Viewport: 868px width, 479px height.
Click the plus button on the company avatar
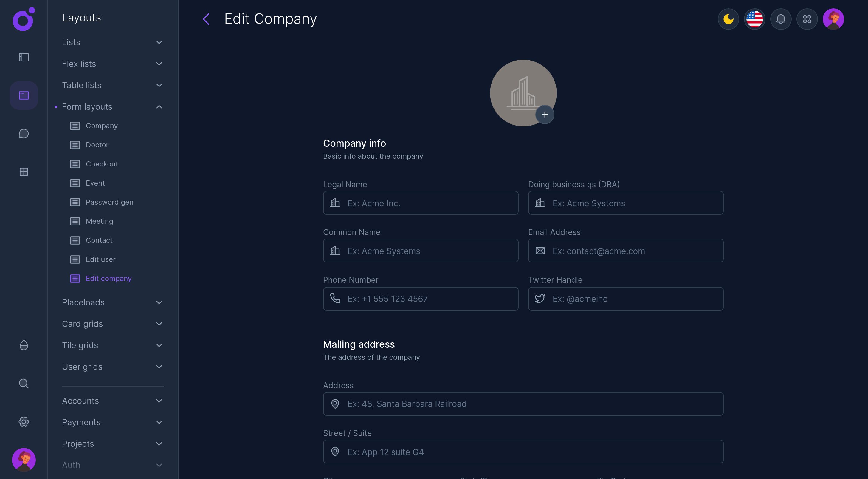(x=545, y=115)
